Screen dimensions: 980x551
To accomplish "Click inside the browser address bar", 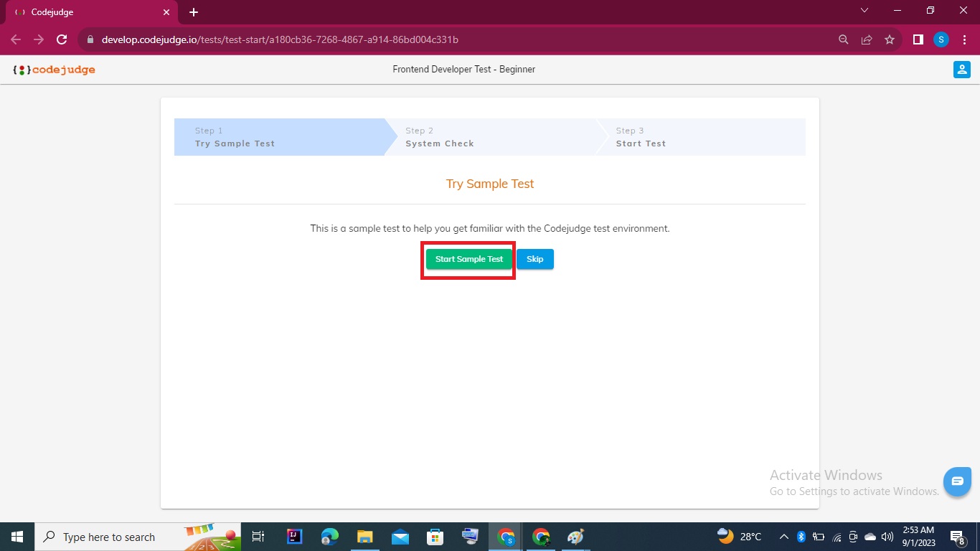I will (359, 39).
